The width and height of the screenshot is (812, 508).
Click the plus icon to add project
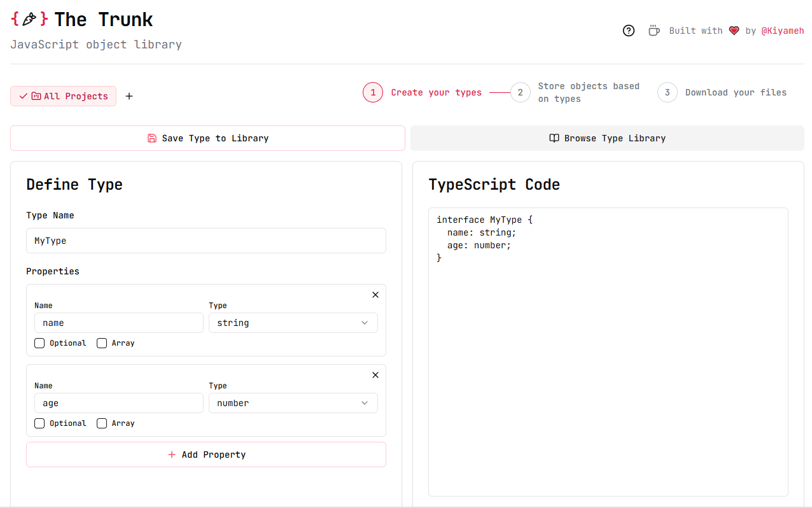[x=129, y=96]
